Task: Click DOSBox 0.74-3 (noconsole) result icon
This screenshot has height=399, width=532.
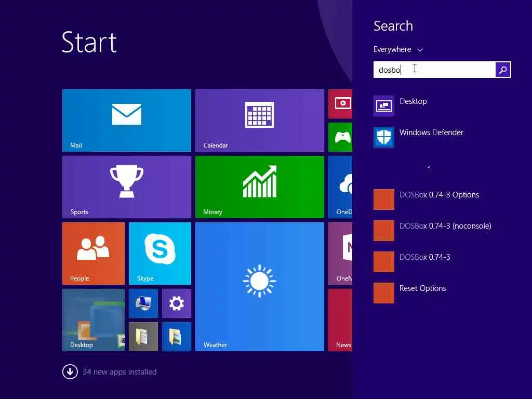Action: (x=384, y=231)
